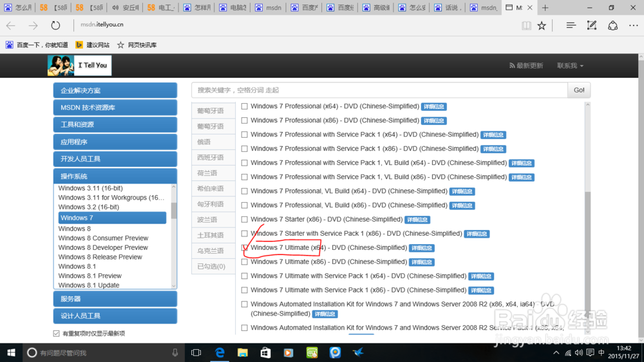
Task: Check Windows 7 Ultimate (x86) DVD checkbox
Action: pos(244,262)
